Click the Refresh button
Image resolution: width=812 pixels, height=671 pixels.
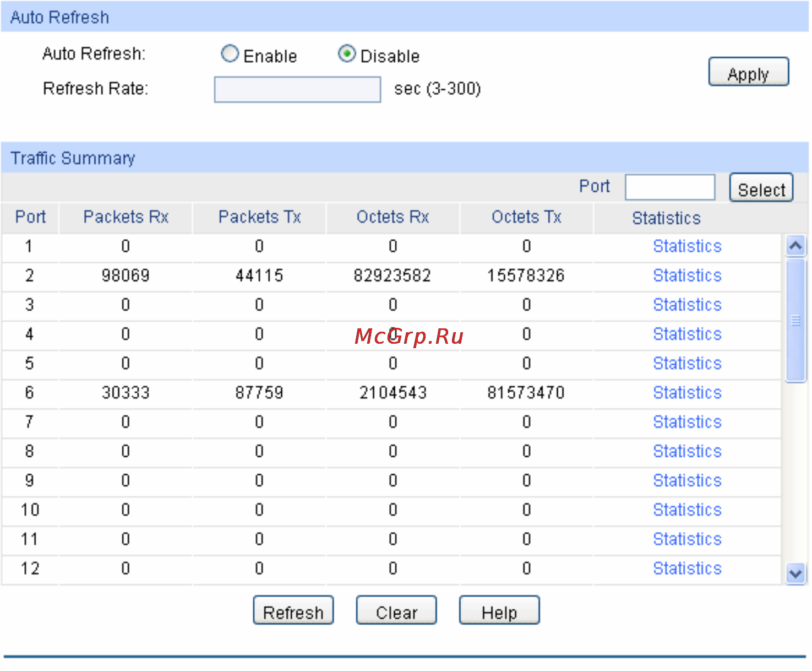pyautogui.click(x=293, y=610)
